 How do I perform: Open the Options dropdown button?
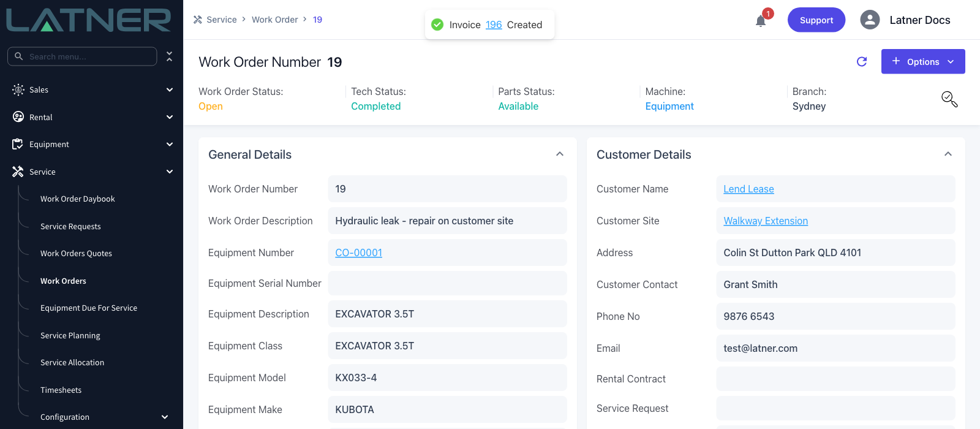click(x=923, y=61)
